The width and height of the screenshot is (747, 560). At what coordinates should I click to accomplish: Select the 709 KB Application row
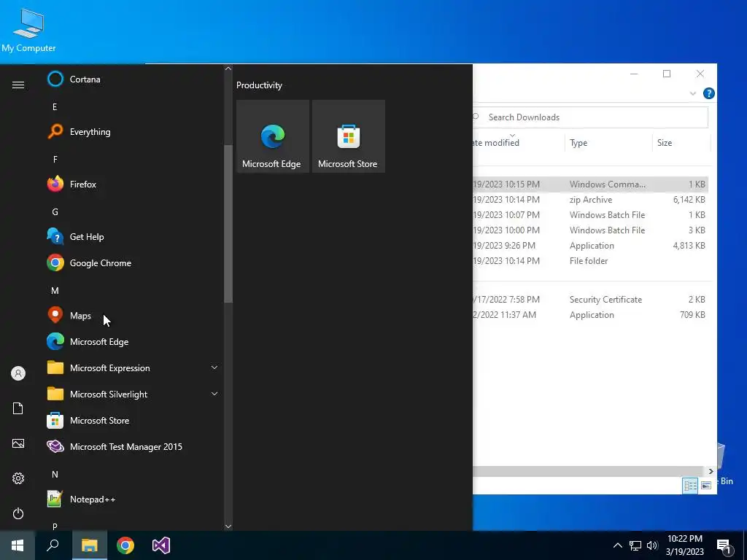590,315
